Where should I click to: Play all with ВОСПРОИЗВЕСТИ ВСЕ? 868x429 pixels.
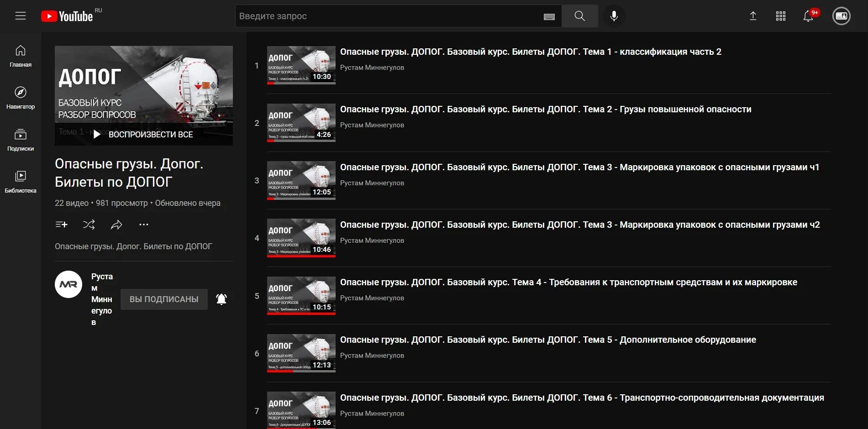tap(143, 134)
